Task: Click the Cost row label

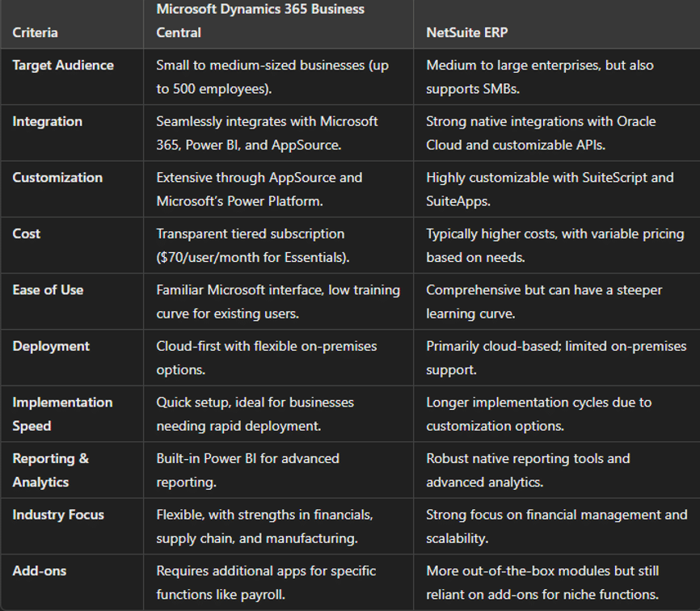Action: 27,234
